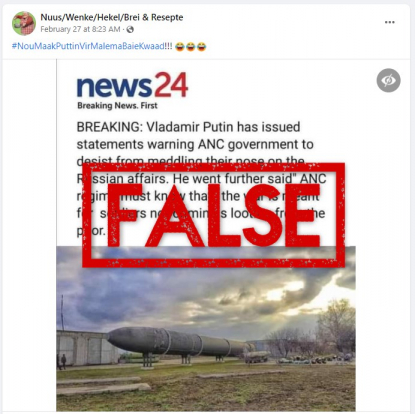Open the February 27 post timestamp
415x414 pixels.
click(80, 29)
